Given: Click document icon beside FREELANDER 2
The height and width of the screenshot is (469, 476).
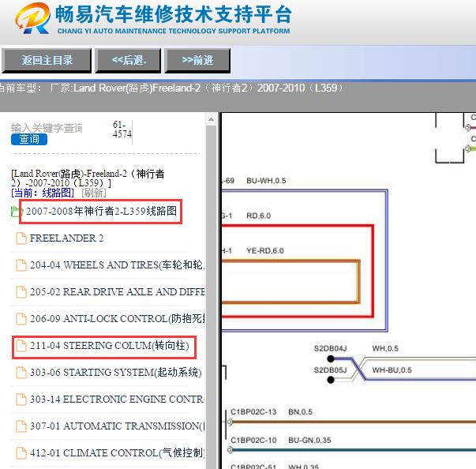Looking at the screenshot, I should [x=21, y=238].
